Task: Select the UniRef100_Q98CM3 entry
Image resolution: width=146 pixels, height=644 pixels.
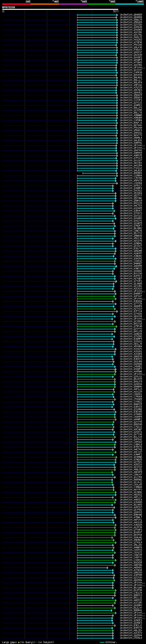Action: tap(131, 573)
